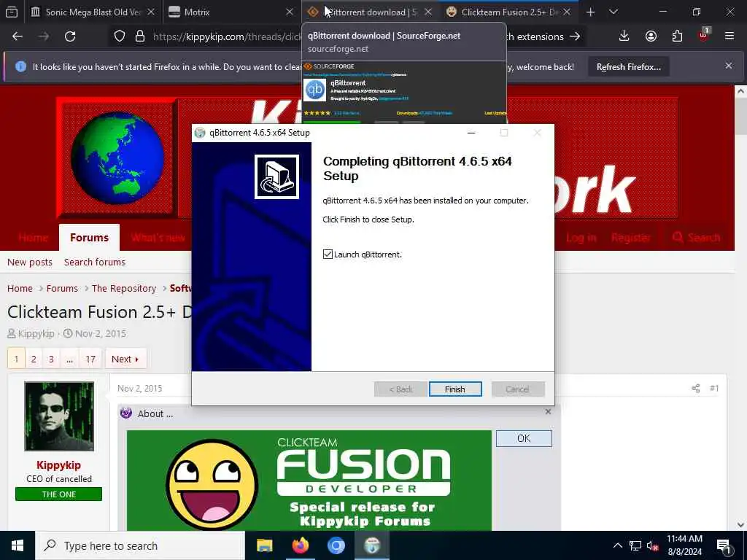The height and width of the screenshot is (560, 747).
Task: Click the qBittorrent installer taskbar icon
Action: (372, 545)
